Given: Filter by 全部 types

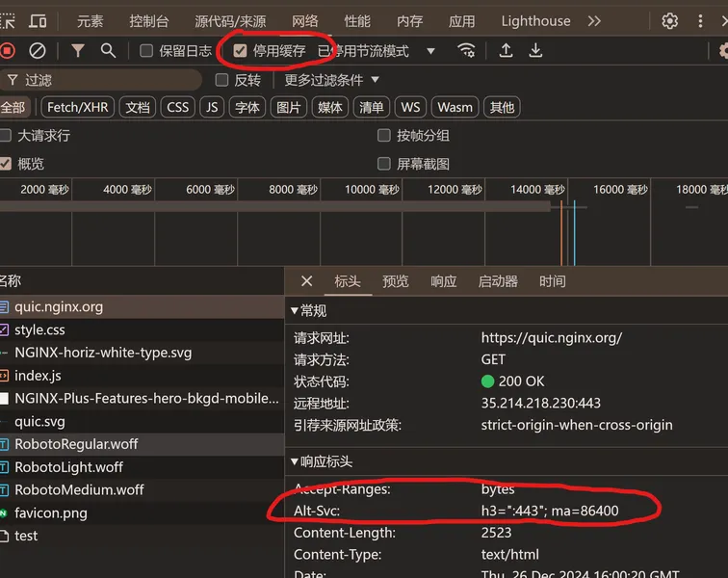Looking at the screenshot, I should click(13, 107).
